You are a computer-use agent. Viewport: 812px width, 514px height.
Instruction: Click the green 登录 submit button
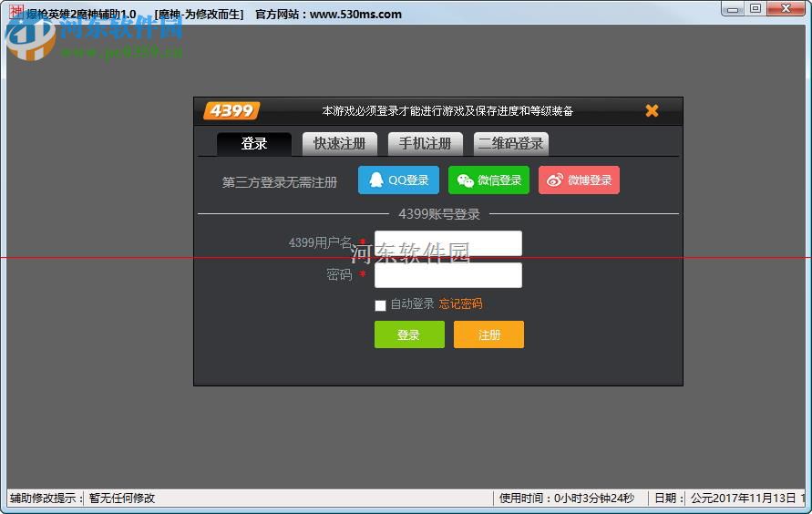(409, 334)
